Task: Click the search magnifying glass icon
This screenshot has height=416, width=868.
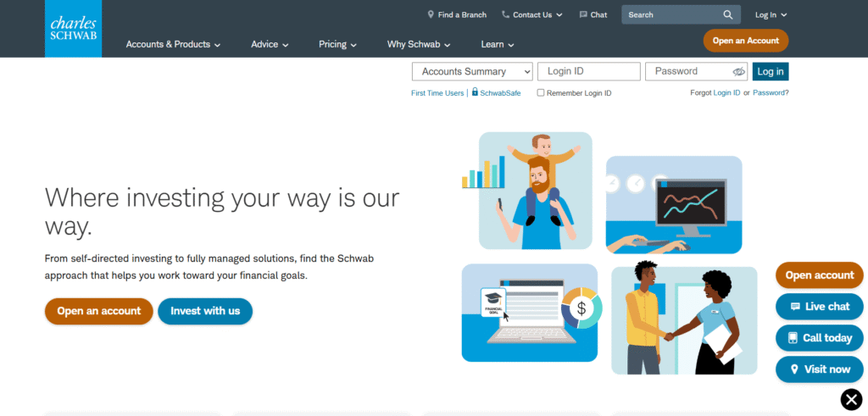Action: coord(728,15)
